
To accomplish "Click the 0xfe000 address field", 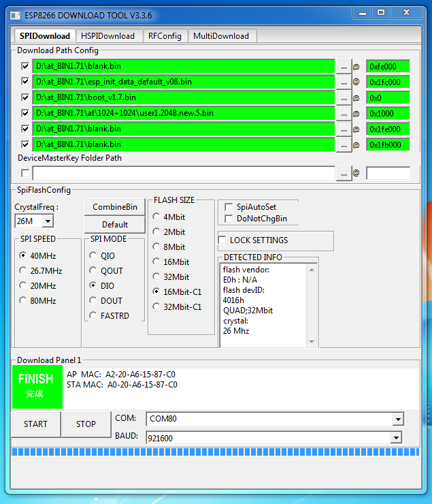I will point(388,67).
